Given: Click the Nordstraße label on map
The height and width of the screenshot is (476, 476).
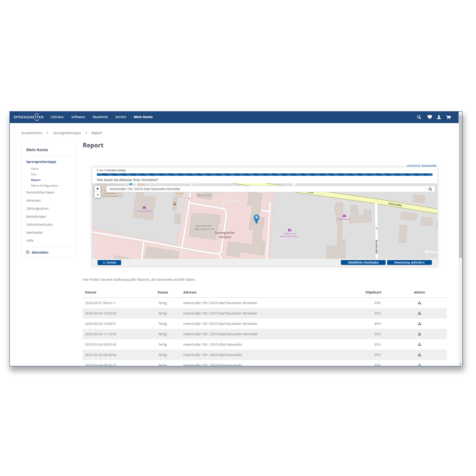Looking at the screenshot, I should (x=376, y=246).
